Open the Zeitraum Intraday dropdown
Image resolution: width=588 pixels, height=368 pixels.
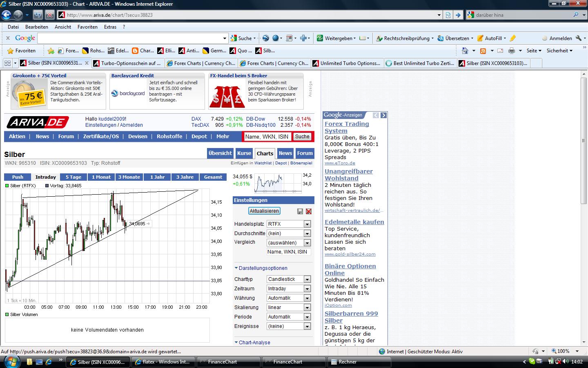point(289,289)
